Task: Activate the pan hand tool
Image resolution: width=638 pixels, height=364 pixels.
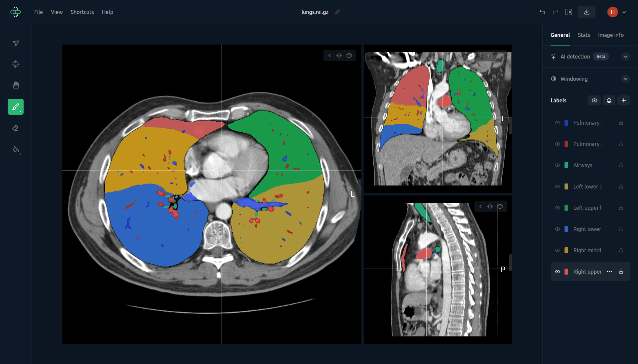Action: (x=16, y=85)
